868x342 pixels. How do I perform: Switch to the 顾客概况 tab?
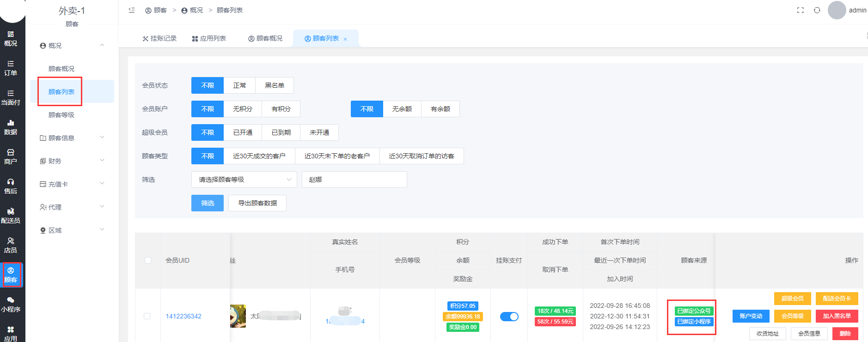pyautogui.click(x=265, y=38)
